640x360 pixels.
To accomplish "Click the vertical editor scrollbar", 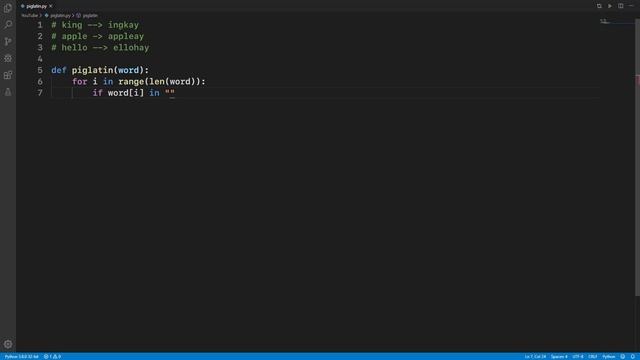I will click(x=637, y=157).
